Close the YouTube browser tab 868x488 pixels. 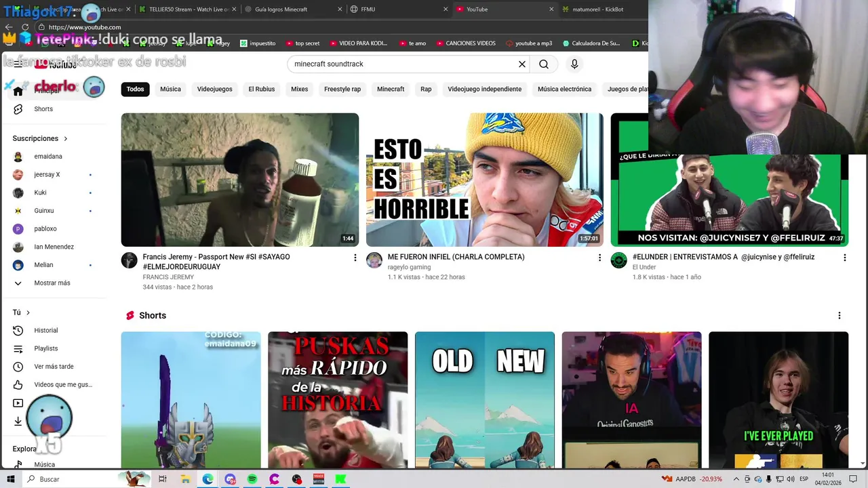click(551, 9)
